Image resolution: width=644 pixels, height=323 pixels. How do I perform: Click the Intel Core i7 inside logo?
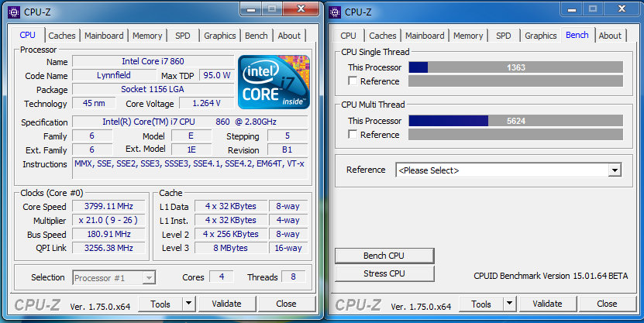tap(274, 81)
